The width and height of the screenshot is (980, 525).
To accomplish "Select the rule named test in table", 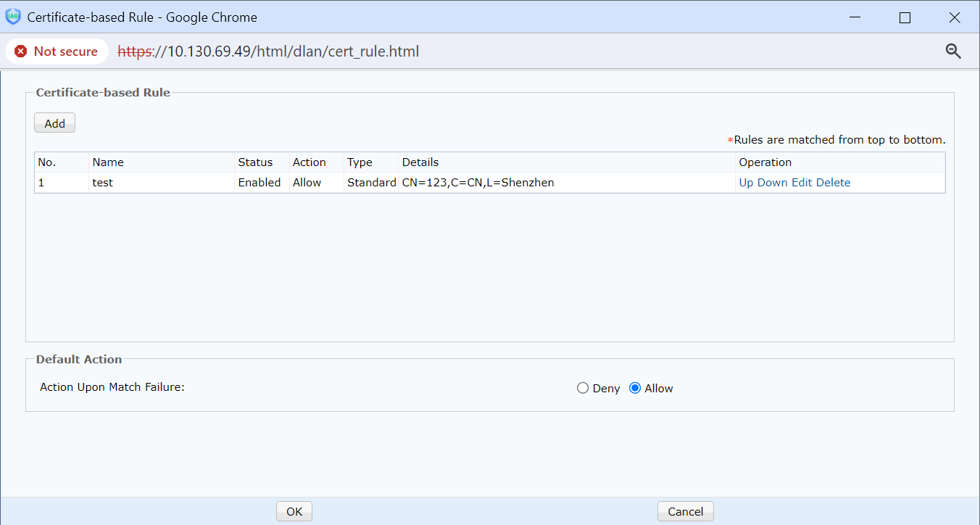I will coord(103,183).
